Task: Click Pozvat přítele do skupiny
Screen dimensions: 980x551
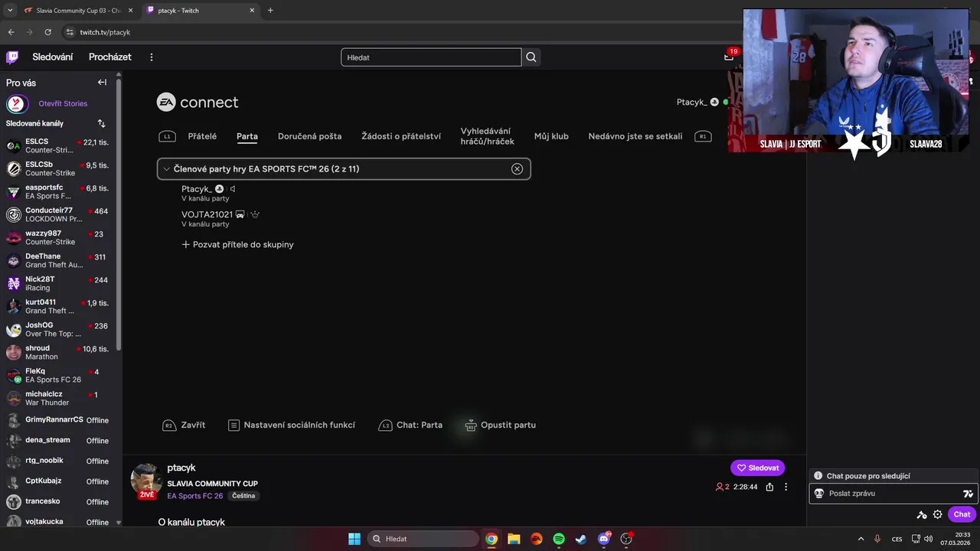Action: tap(237, 245)
